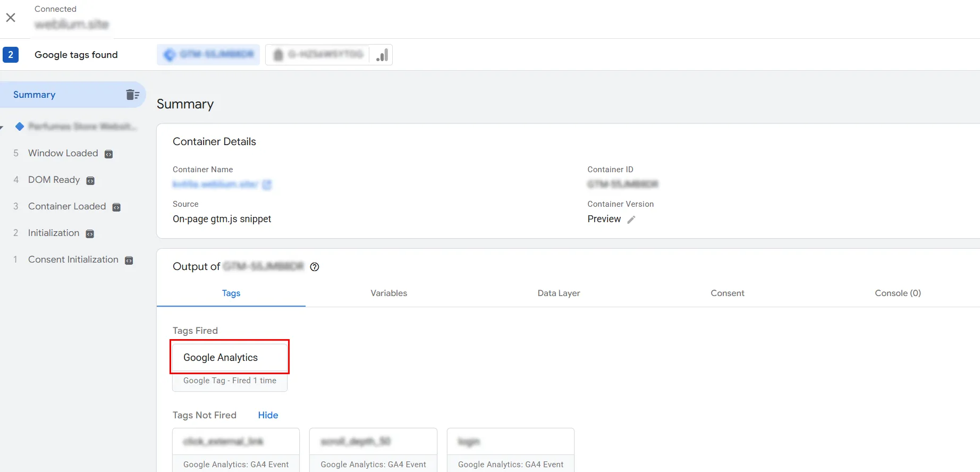Click the API icon next to DOM Ready
980x472 pixels.
pyautogui.click(x=90, y=181)
